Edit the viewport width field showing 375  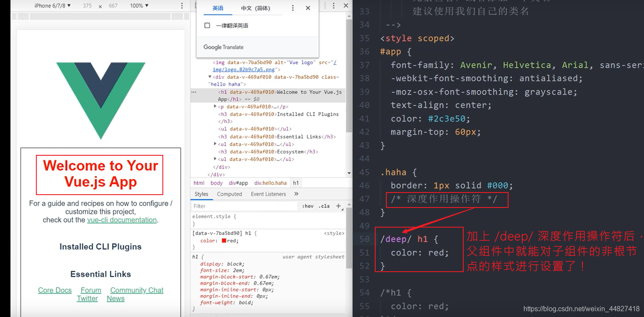click(x=87, y=6)
